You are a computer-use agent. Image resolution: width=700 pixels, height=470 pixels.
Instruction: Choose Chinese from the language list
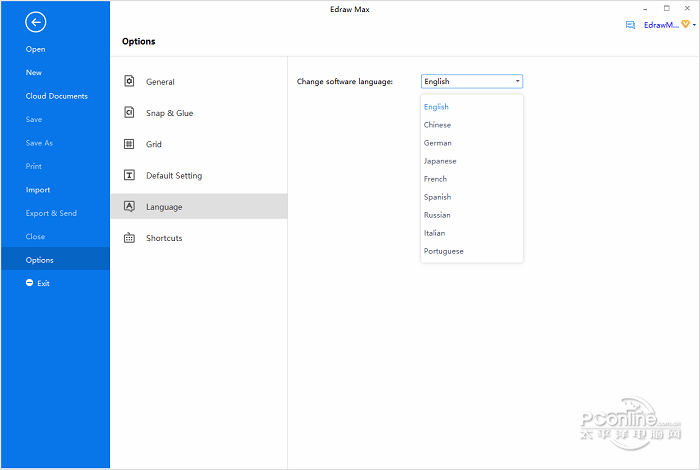[x=437, y=125]
